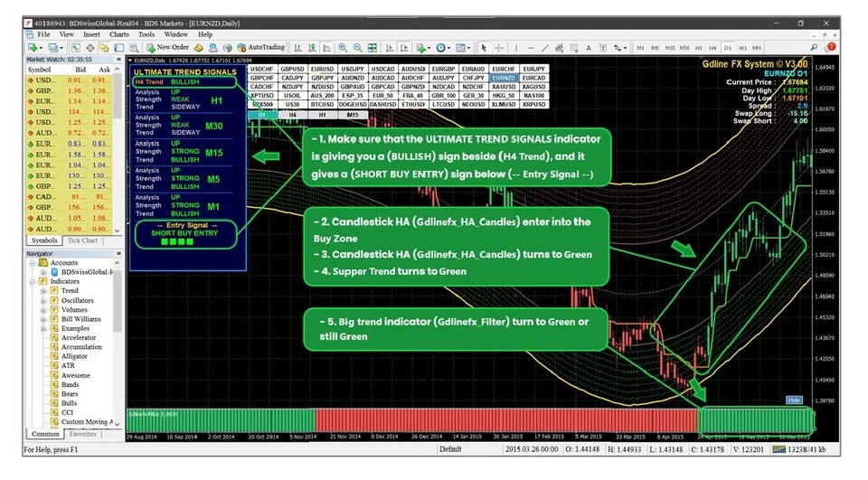Select the vertical line drawing tool
868x480 pixels.
516,48
